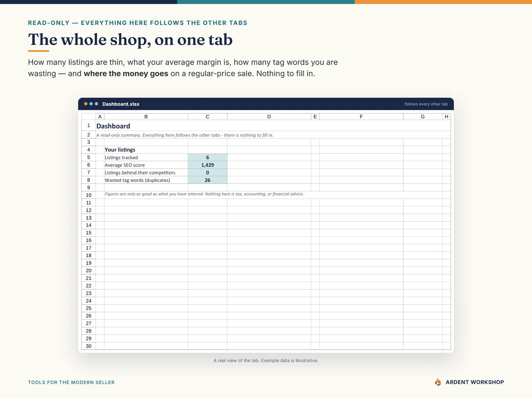Select row 8 header
This screenshot has height=399, width=532.
point(88,180)
